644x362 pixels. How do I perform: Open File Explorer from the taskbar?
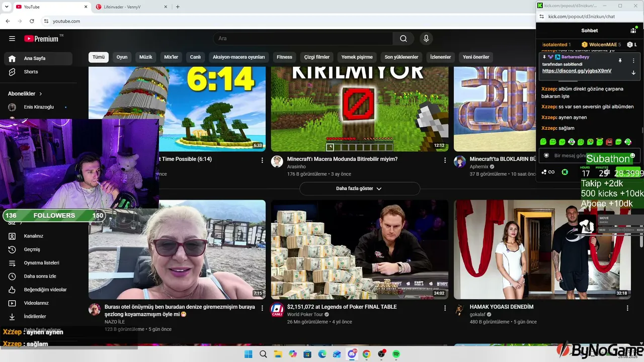point(278,354)
